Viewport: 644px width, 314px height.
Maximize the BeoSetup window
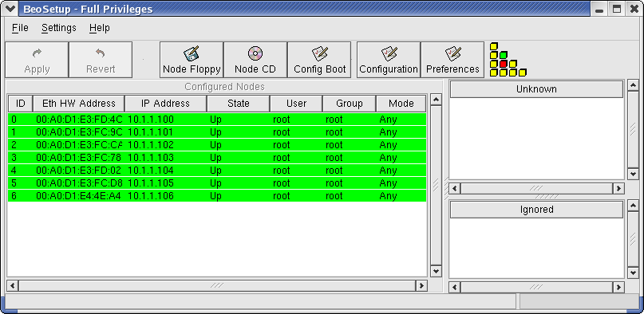pos(617,9)
